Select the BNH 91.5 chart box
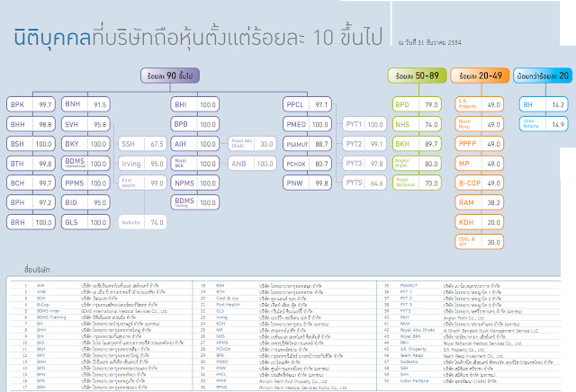Viewport: 576px width, 392px height. 85,104
